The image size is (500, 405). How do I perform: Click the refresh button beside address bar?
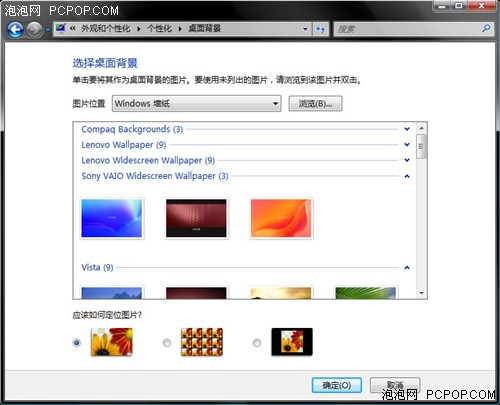pyautogui.click(x=321, y=29)
